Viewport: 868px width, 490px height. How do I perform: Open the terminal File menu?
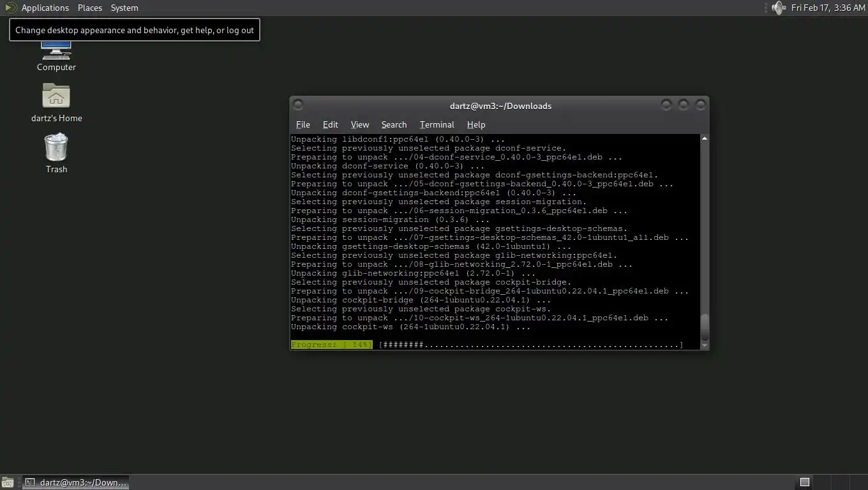tap(303, 124)
